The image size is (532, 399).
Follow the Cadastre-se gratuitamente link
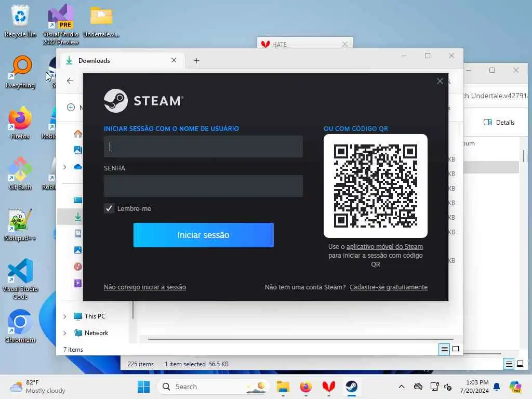coord(389,287)
